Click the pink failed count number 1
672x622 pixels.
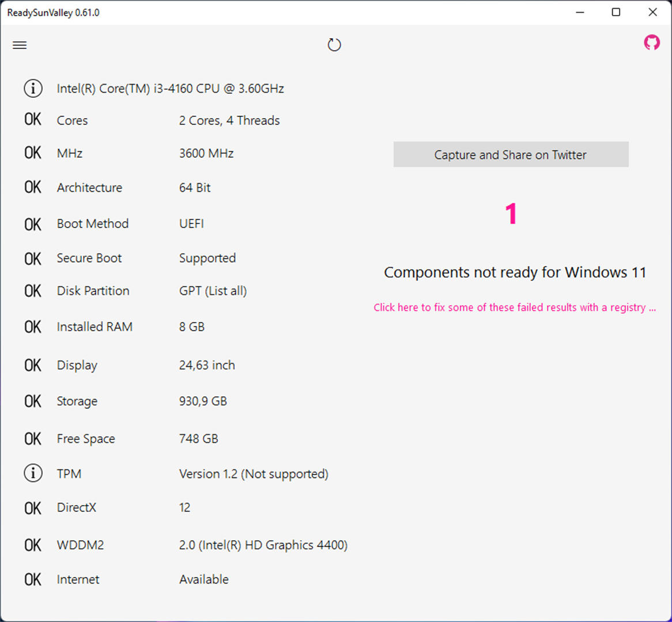point(511,214)
